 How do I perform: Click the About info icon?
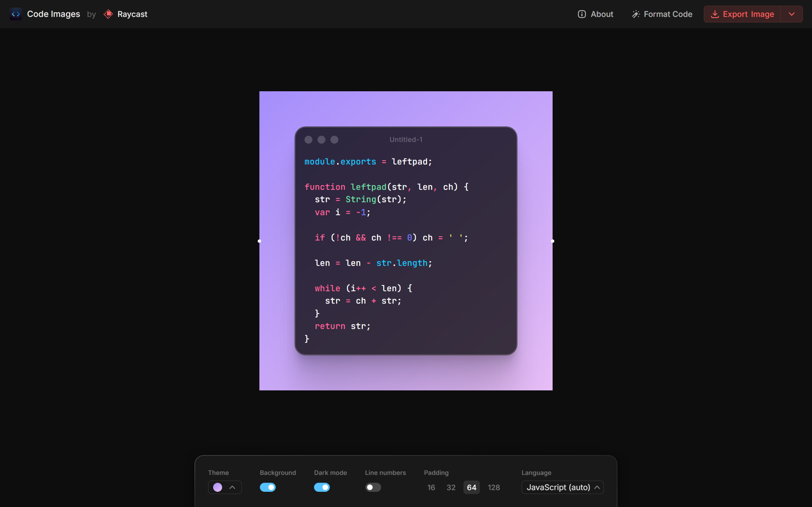click(581, 14)
